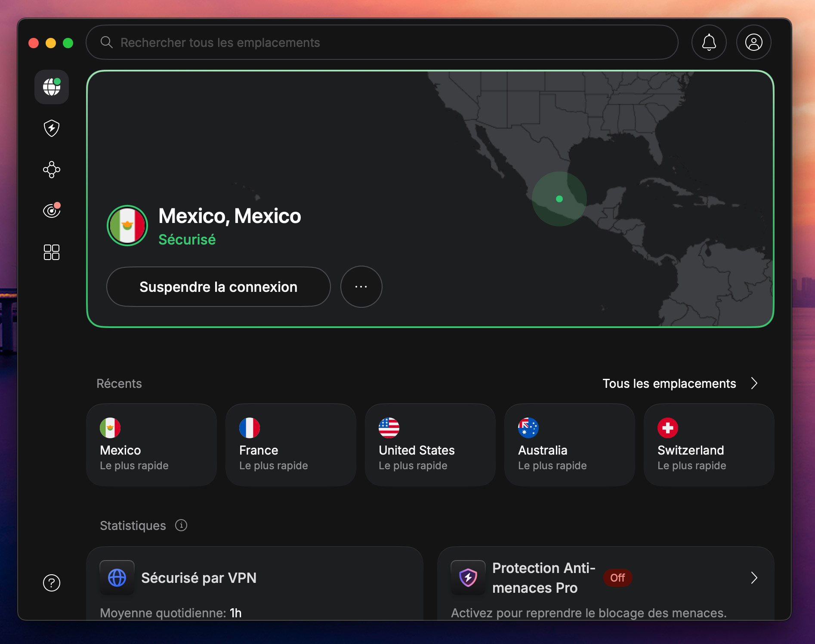The image size is (815, 644).
Task: Expand all locations chevron arrow
Action: click(x=754, y=384)
